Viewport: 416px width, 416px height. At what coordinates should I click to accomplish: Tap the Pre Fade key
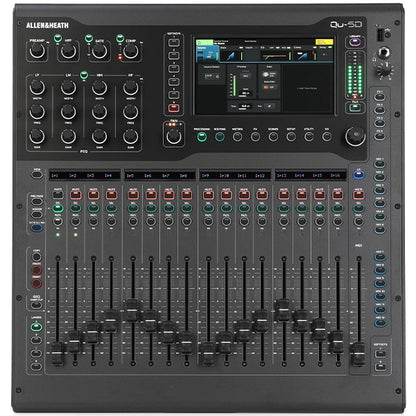point(37,201)
